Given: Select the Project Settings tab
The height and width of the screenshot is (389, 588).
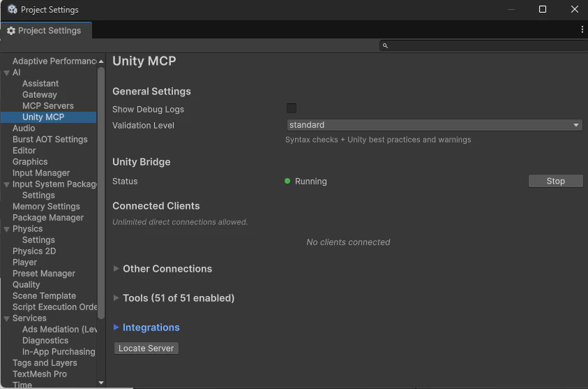Looking at the screenshot, I should [x=46, y=31].
